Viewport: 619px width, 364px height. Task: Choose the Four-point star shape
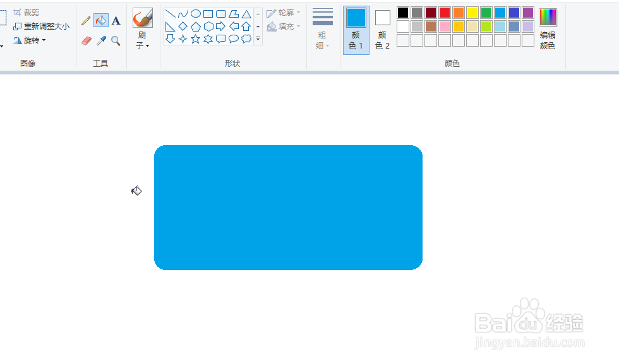coord(183,39)
